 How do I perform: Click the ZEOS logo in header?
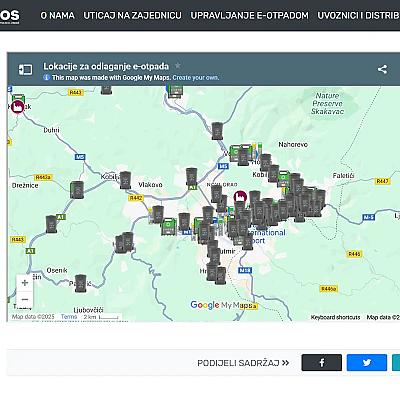10,16
